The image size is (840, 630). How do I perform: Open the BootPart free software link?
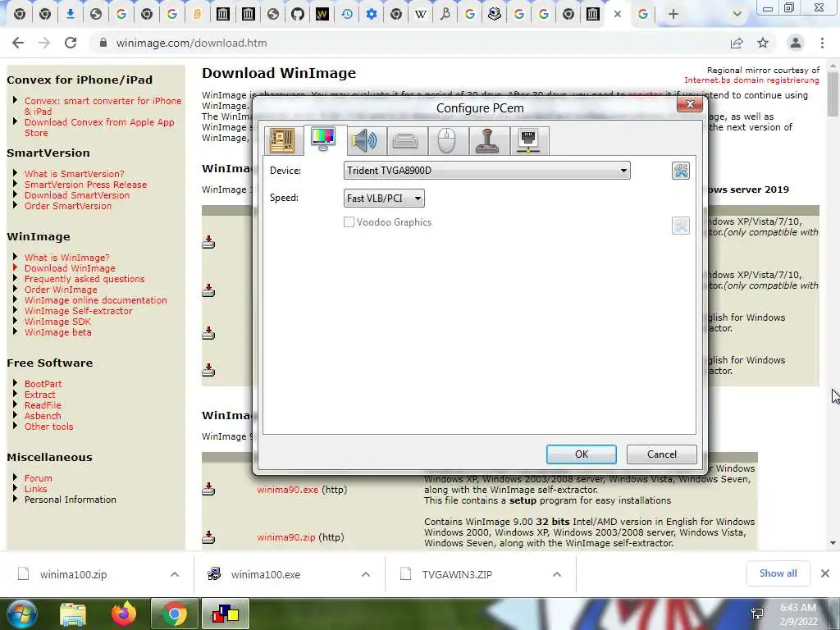point(43,384)
